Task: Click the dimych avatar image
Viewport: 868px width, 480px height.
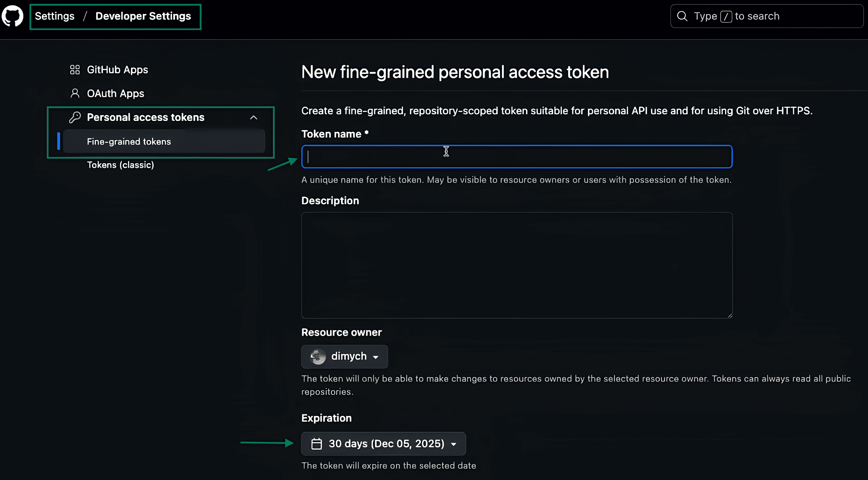Action: pos(318,357)
